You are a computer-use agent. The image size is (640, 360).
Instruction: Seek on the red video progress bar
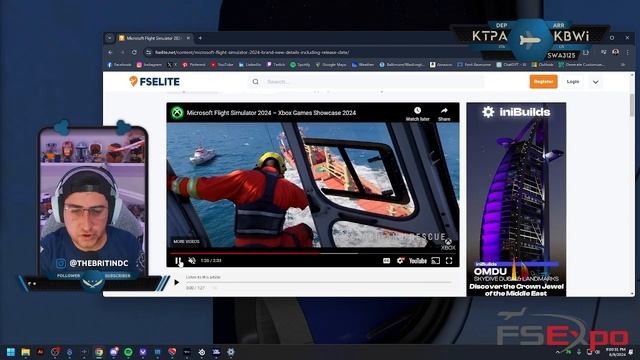[312, 253]
